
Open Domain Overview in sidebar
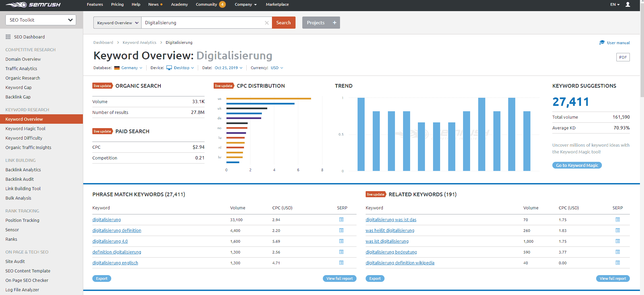click(23, 59)
